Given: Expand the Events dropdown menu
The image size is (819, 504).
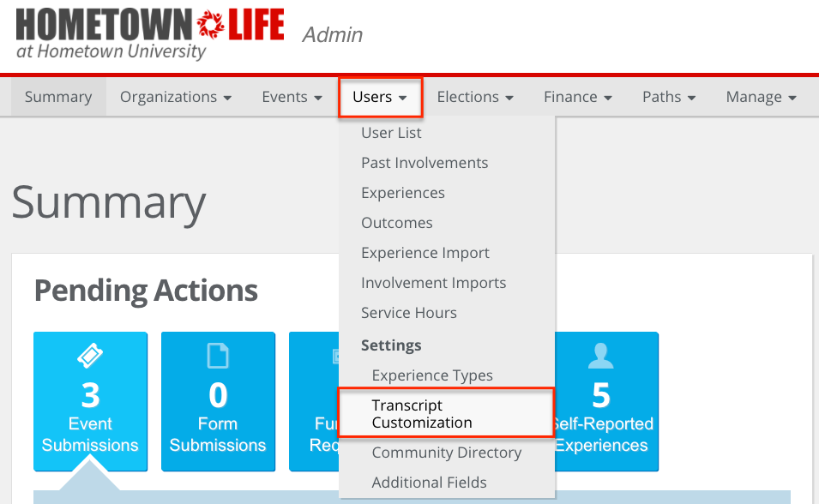Looking at the screenshot, I should [292, 97].
